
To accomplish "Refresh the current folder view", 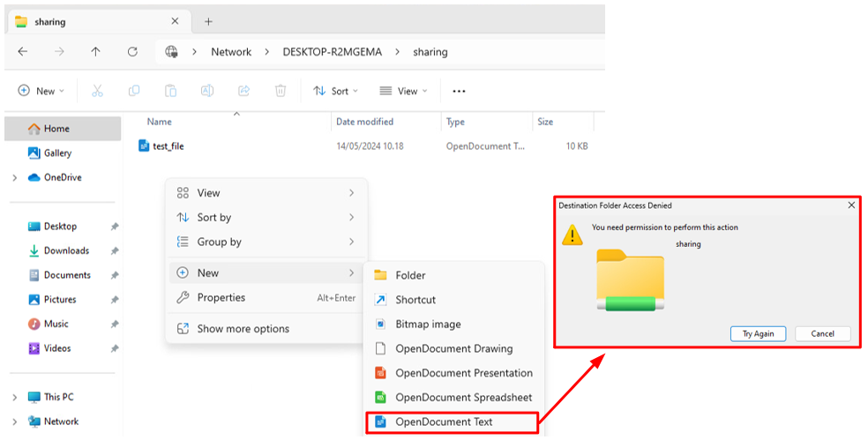I will click(132, 52).
